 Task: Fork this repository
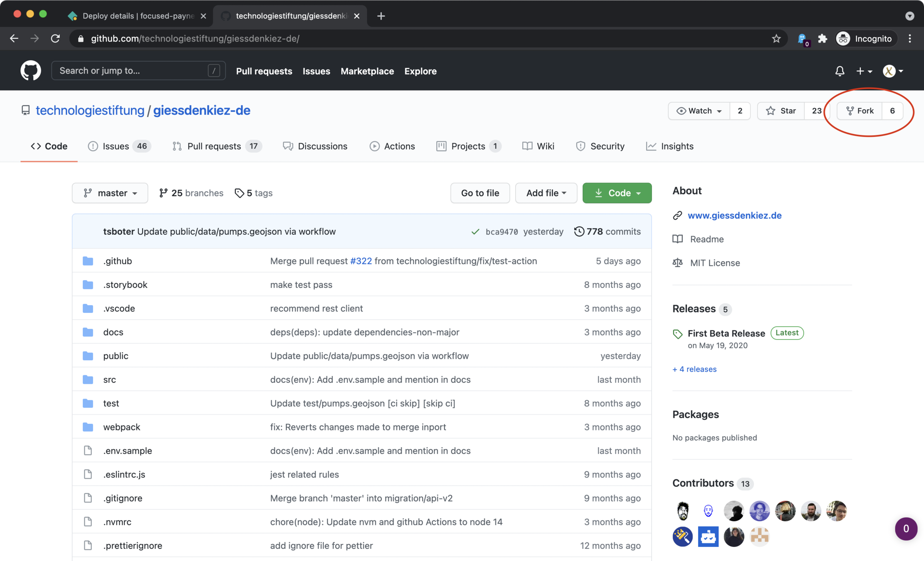click(860, 111)
